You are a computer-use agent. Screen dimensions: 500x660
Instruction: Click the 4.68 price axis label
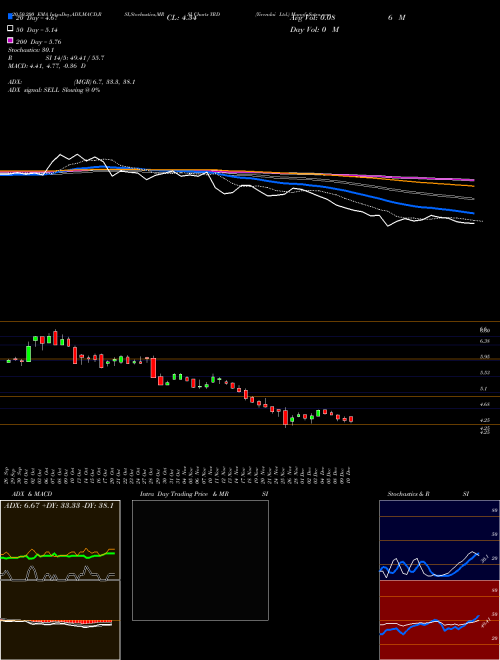pyautogui.click(x=485, y=404)
